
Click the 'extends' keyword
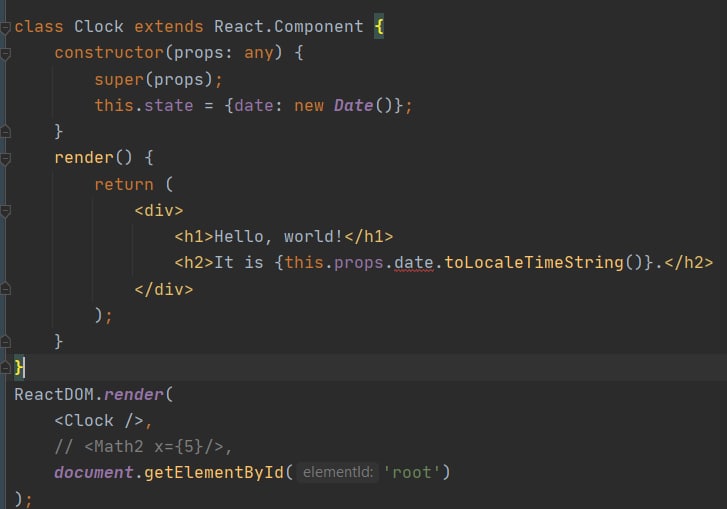(x=169, y=26)
